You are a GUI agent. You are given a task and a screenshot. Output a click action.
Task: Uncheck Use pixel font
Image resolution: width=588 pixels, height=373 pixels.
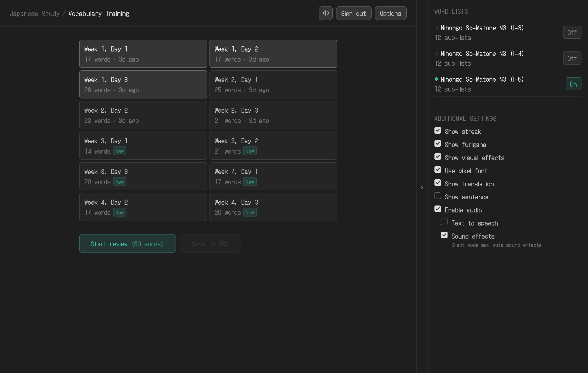coord(438,170)
